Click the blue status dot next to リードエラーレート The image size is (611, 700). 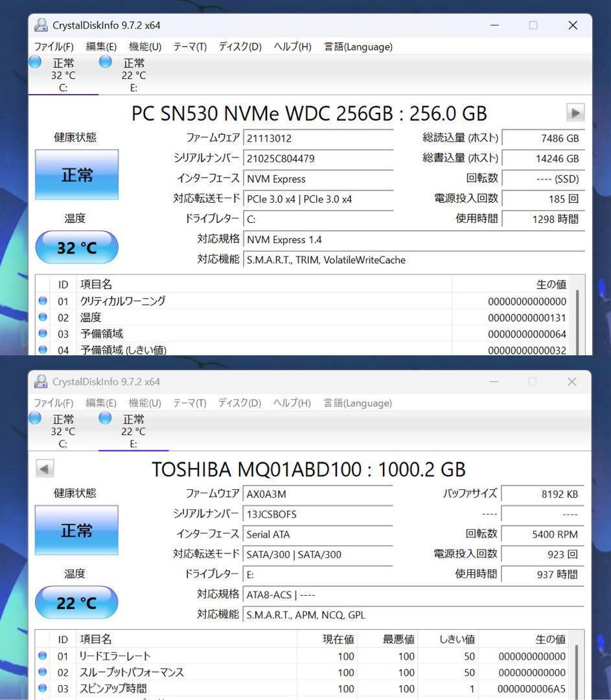click(x=42, y=656)
